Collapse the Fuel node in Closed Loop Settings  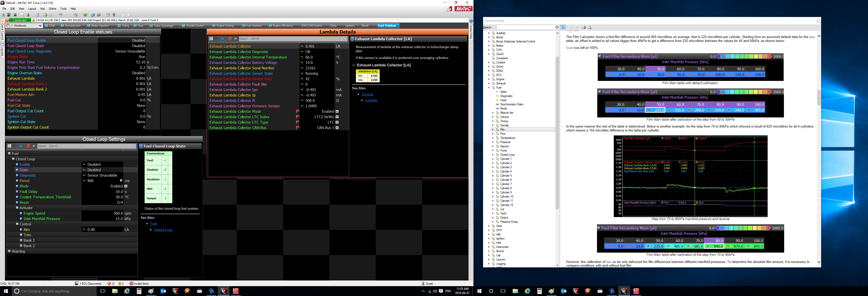click(x=9, y=153)
